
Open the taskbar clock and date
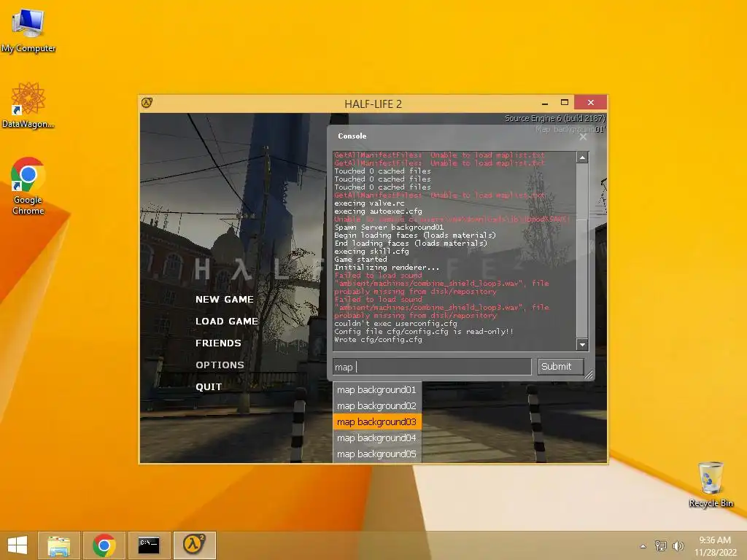click(x=715, y=546)
